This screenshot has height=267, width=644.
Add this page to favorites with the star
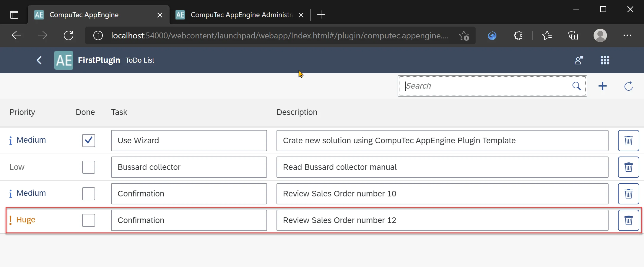tap(464, 35)
